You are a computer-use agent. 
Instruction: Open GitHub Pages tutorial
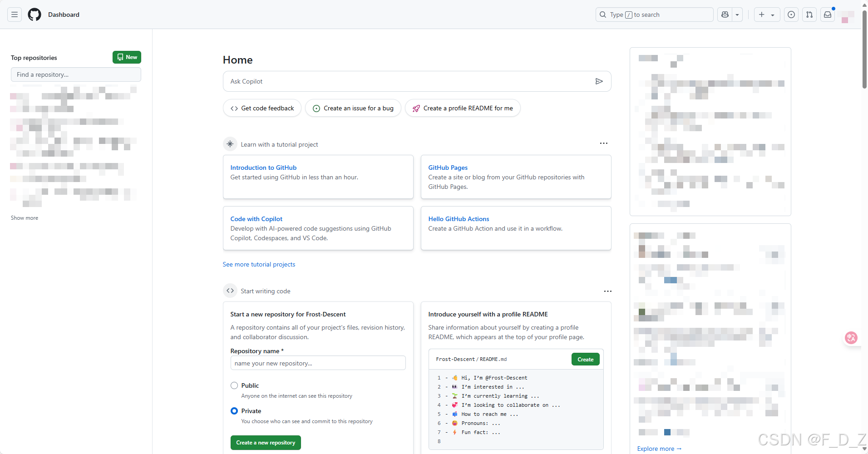click(x=448, y=168)
